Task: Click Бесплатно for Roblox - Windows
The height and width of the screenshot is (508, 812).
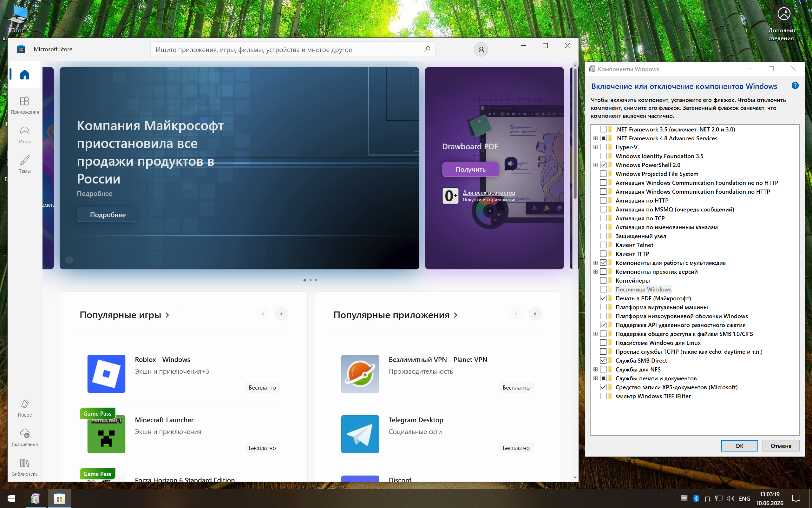Action: (262, 387)
